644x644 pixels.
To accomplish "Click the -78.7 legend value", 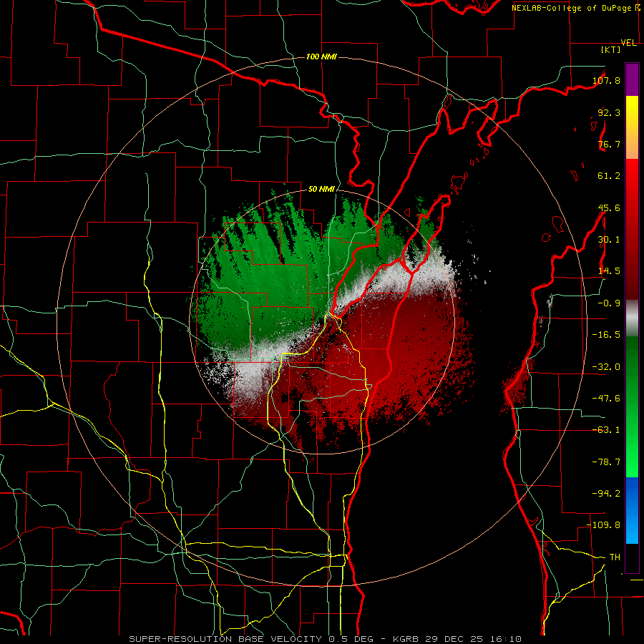I will (x=606, y=462).
